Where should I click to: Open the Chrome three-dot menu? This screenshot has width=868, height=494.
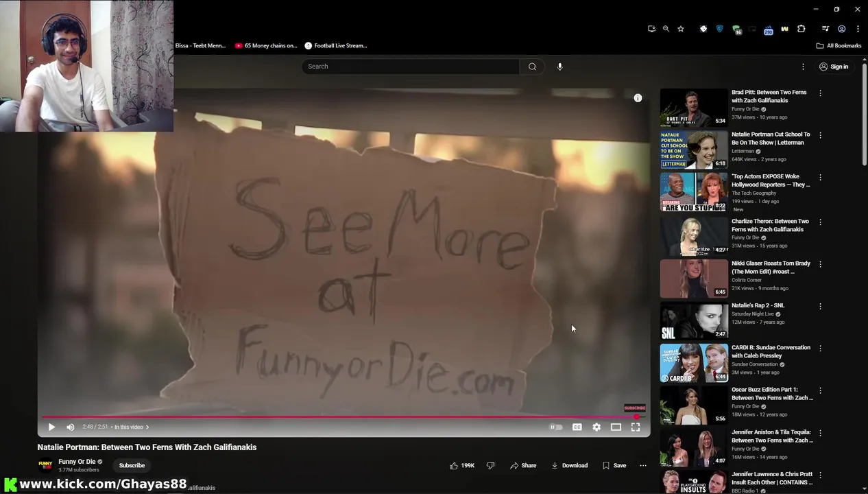[x=858, y=29]
